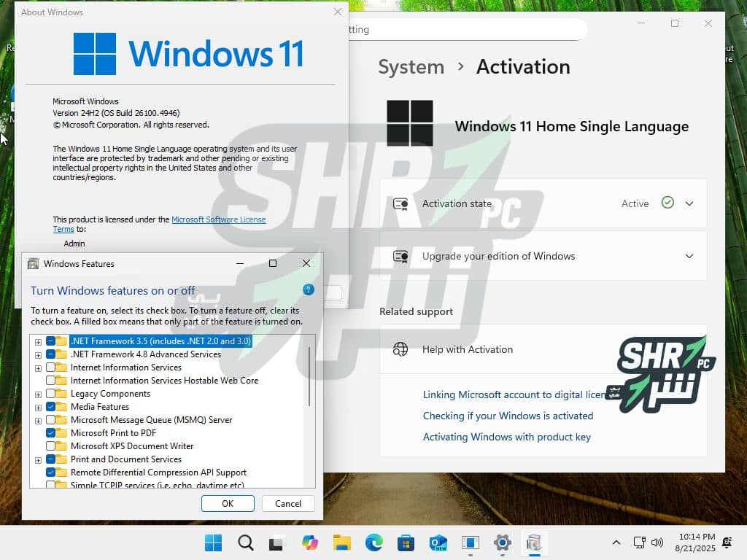Screen dimensions: 747x560
Task: Open Checking if your Windows is activated link
Action: (508, 416)
